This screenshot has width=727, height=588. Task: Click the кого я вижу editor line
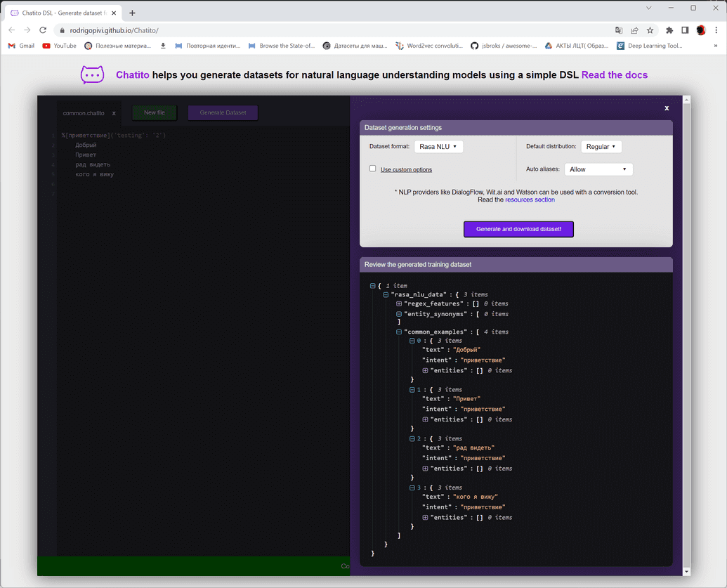tap(95, 174)
